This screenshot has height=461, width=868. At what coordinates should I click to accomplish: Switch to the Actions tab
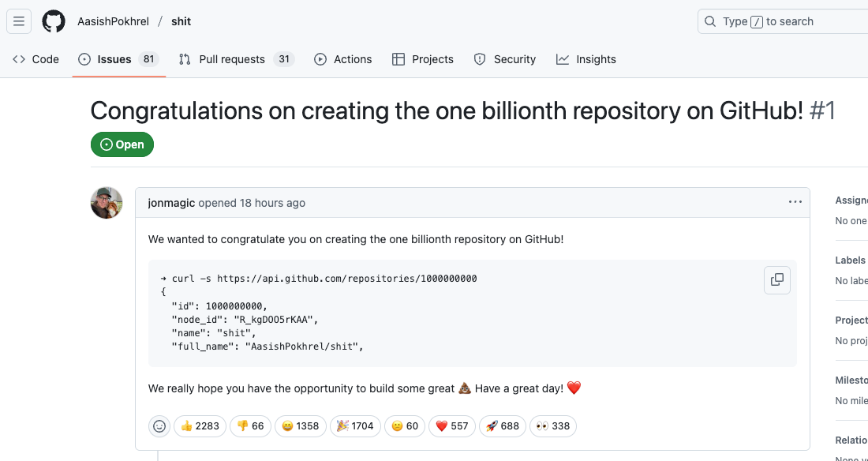[343, 59]
